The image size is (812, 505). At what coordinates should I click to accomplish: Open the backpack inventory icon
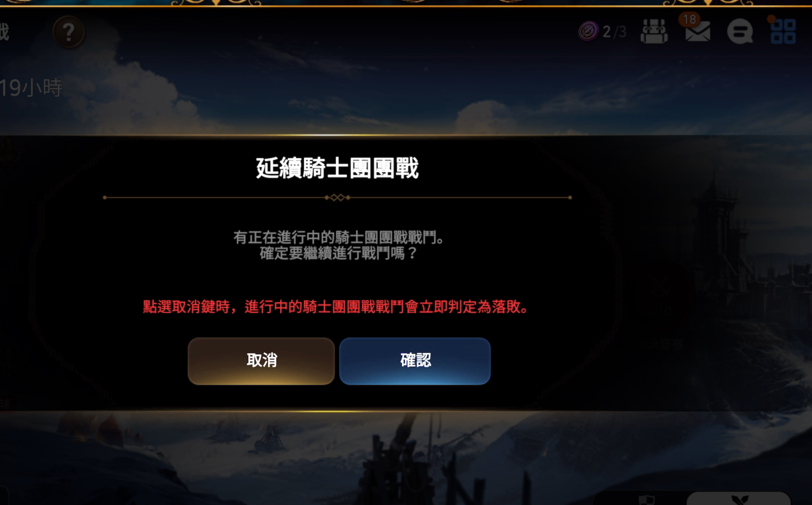click(x=654, y=31)
